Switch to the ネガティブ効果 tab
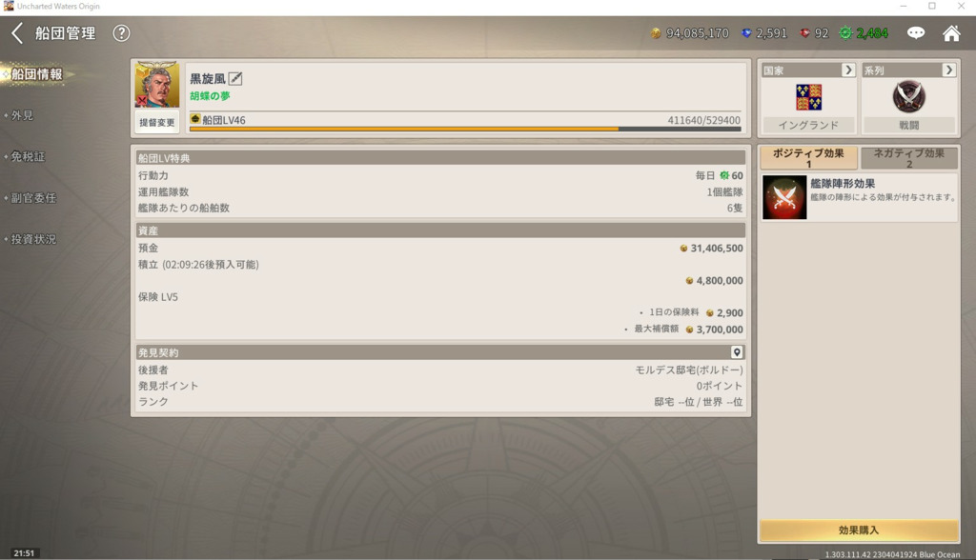This screenshot has height=560, width=976. (908, 158)
